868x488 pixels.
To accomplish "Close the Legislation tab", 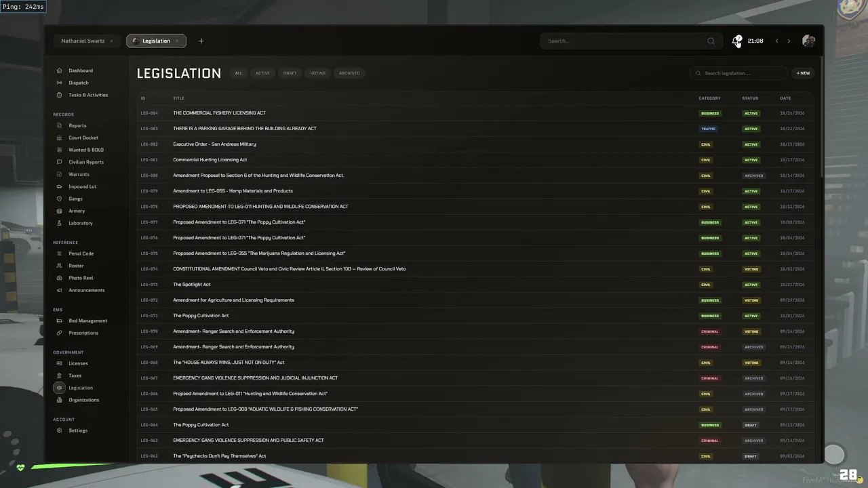I will coord(177,41).
